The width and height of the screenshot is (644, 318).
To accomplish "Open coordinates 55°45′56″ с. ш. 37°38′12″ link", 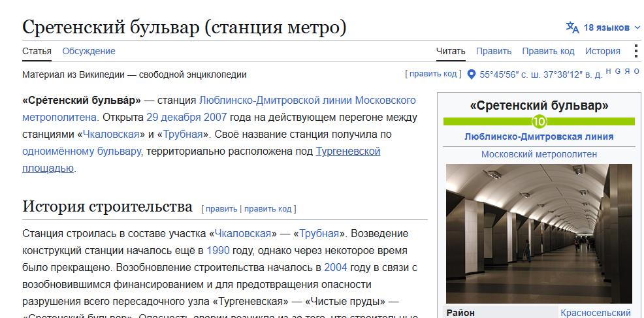I will coord(541,75).
